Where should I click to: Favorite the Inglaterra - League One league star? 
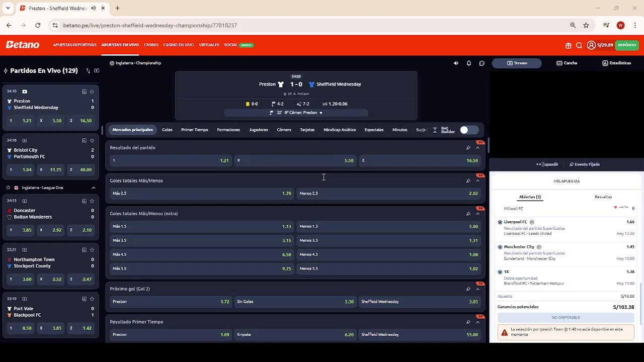tap(8, 188)
